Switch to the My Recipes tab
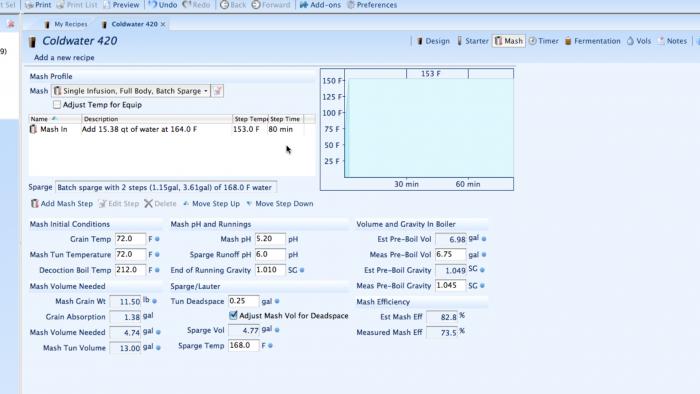 pos(66,24)
